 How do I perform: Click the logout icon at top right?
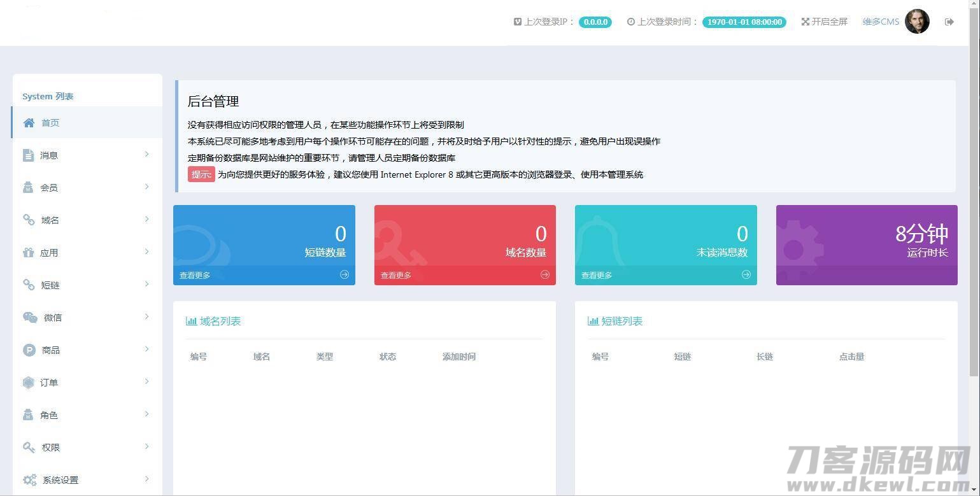pyautogui.click(x=949, y=21)
